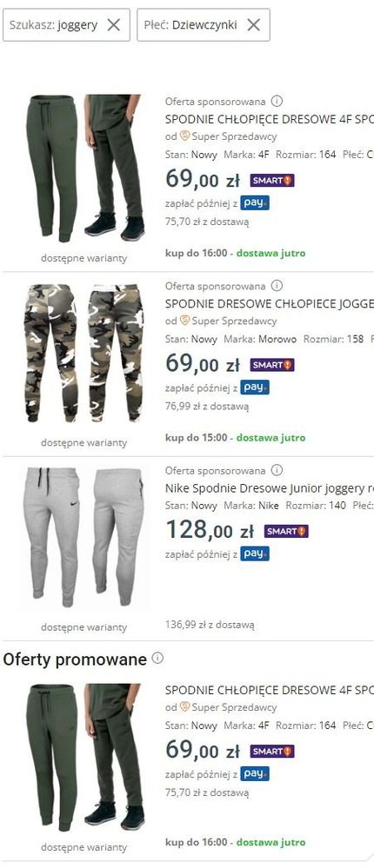
Task: Open SPODNIE DRESOWE CHŁOPIECE JOGGERY camo title
Action: pyautogui.click(x=270, y=304)
